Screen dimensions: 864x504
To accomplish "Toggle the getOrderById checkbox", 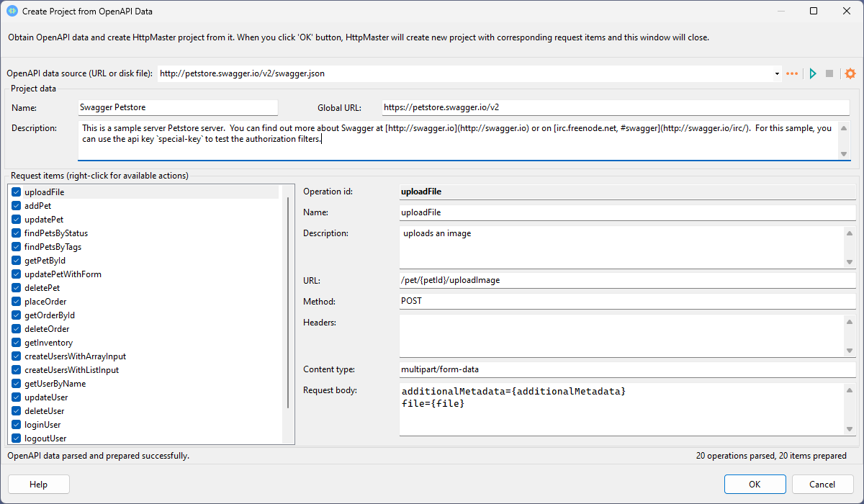I will [17, 315].
